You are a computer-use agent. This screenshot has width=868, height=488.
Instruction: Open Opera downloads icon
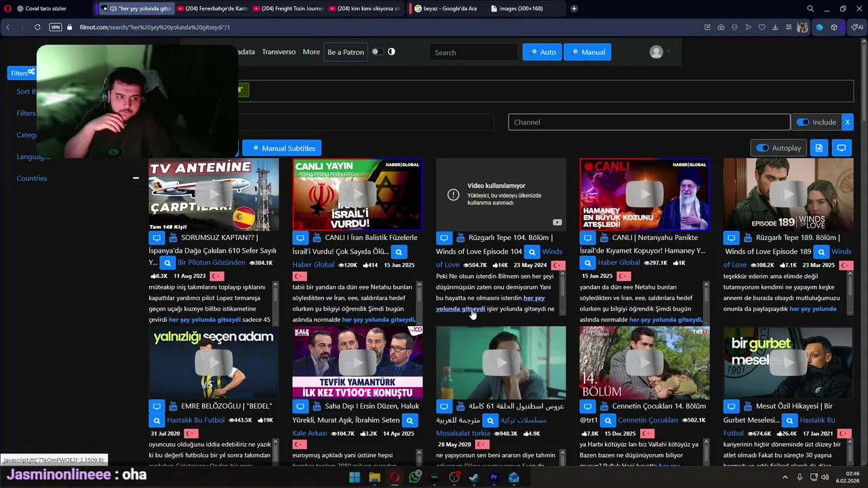click(x=775, y=27)
